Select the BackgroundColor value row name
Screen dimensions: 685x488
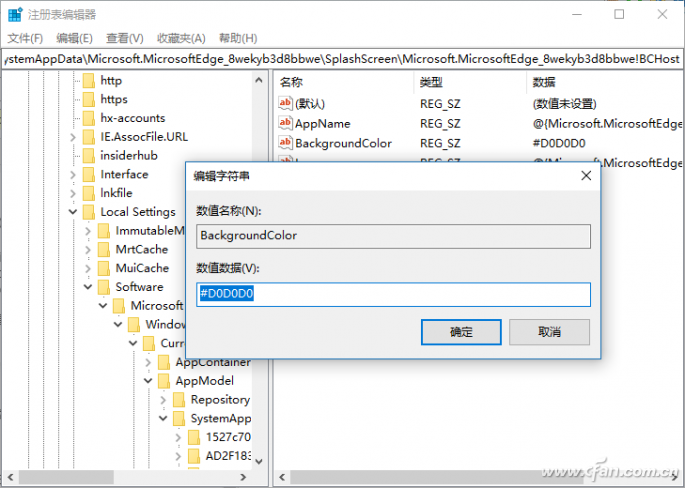tap(343, 143)
